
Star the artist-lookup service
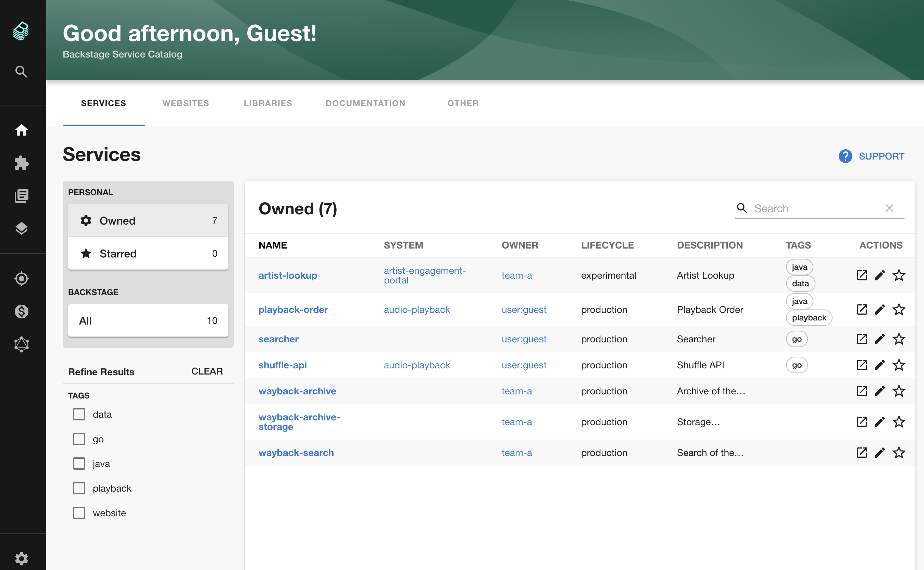(898, 276)
